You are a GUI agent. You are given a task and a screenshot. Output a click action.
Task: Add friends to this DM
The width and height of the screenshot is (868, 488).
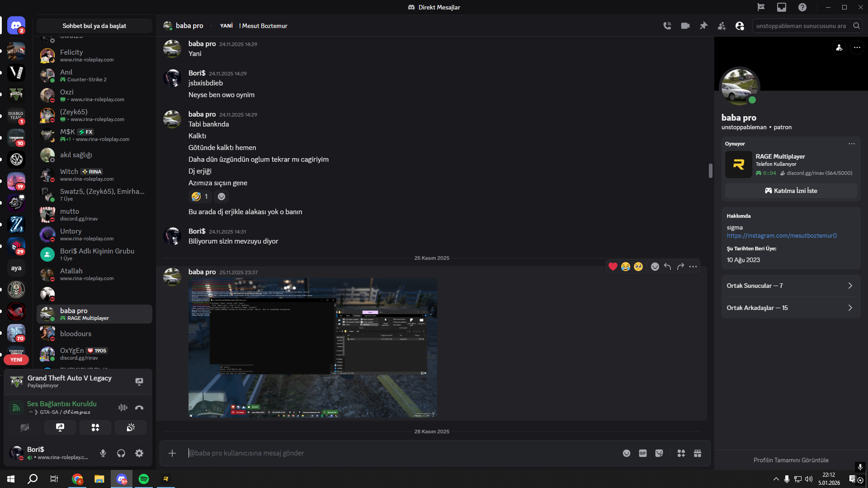coord(722,26)
